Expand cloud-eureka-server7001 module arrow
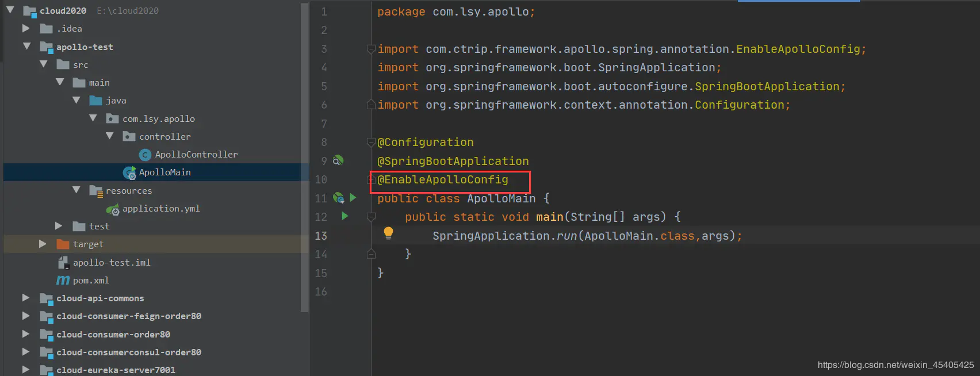The image size is (980, 376). [x=26, y=370]
